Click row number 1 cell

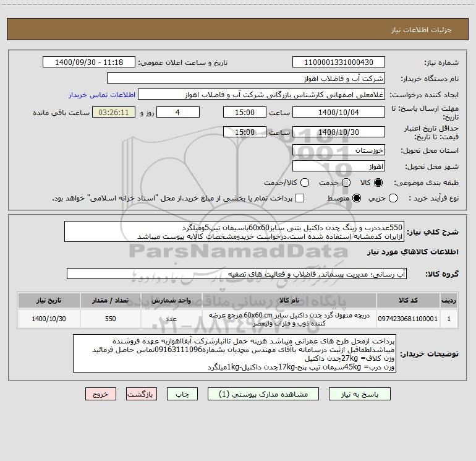tap(449, 319)
